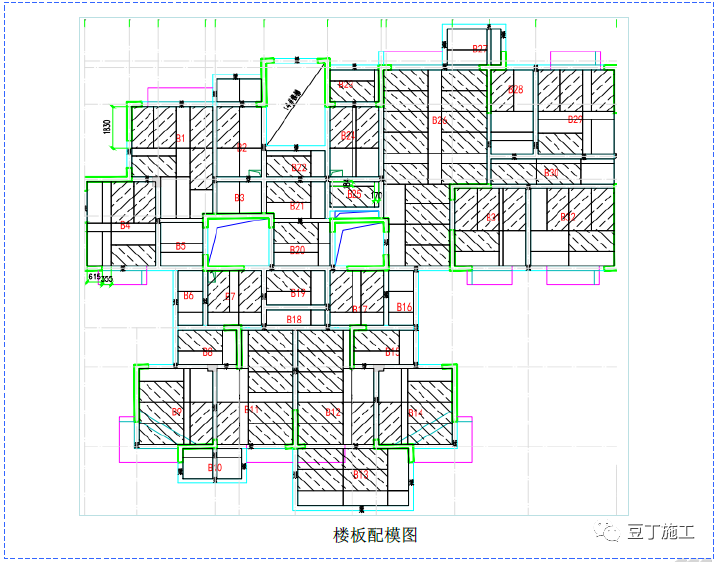Image resolution: width=717 pixels, height=562 pixels.
Task: Select the B20 slab label
Action: pos(297,250)
